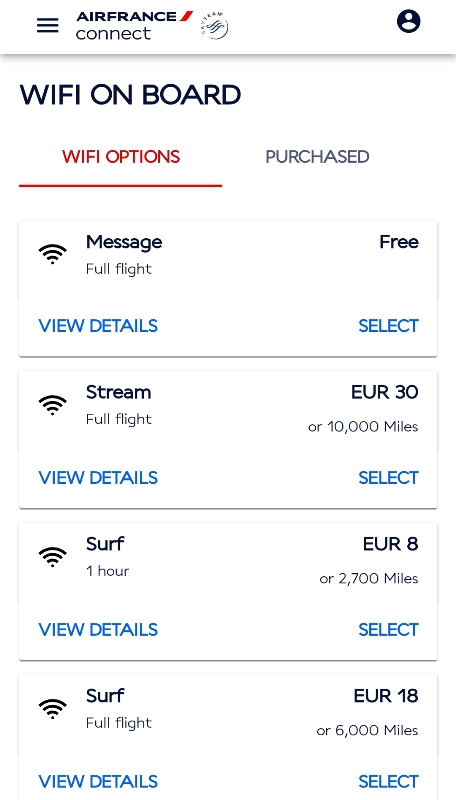View details of Surf 1 hour pass
456x800 pixels.
click(98, 630)
